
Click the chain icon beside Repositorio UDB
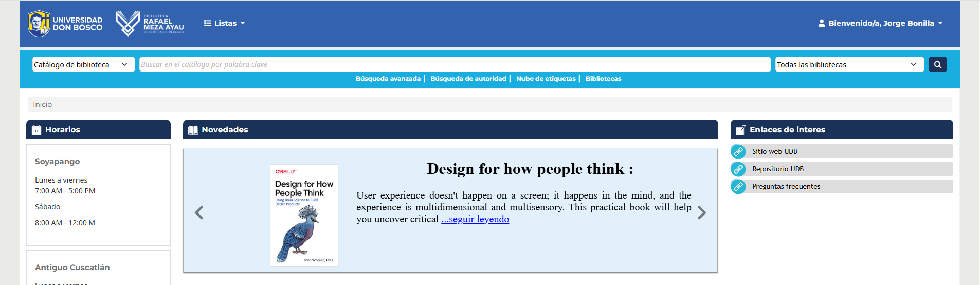click(x=738, y=169)
